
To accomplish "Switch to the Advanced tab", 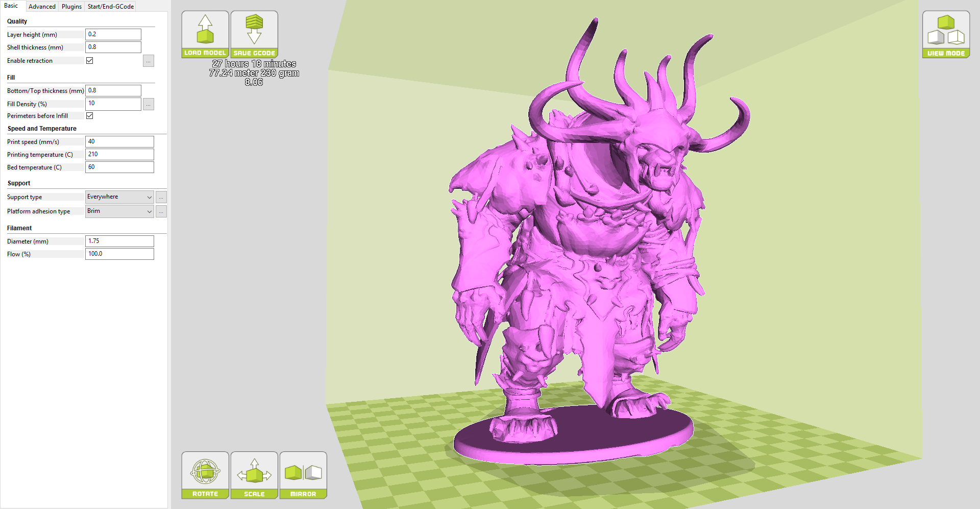I will point(42,7).
